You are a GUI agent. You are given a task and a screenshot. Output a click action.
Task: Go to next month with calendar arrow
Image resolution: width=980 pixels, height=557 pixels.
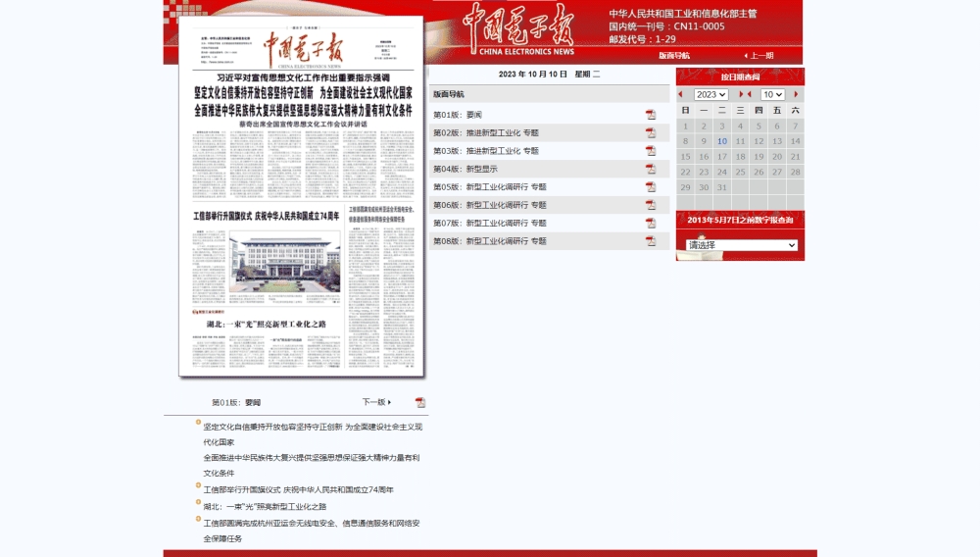coord(796,94)
